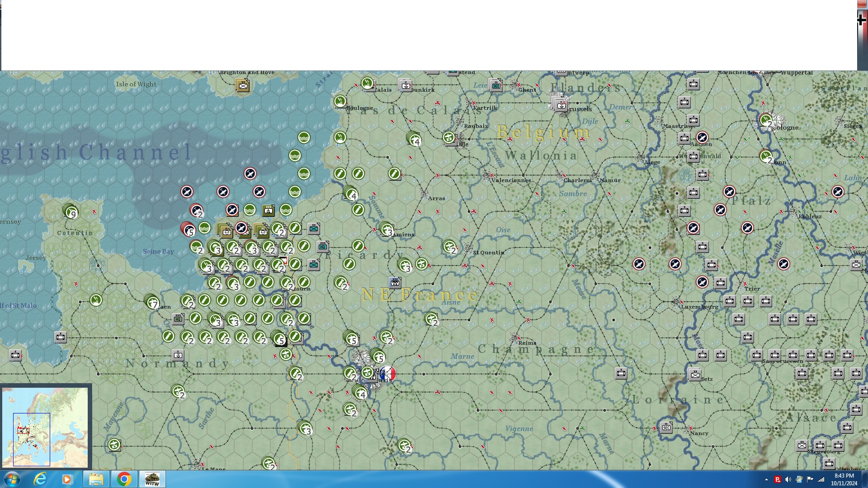
Task: Select grey XXX HQ counter below Caen
Action: (178, 319)
